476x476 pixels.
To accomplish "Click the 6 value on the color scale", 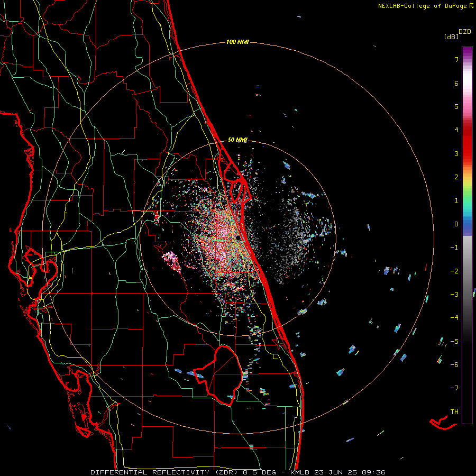I will point(456,83).
